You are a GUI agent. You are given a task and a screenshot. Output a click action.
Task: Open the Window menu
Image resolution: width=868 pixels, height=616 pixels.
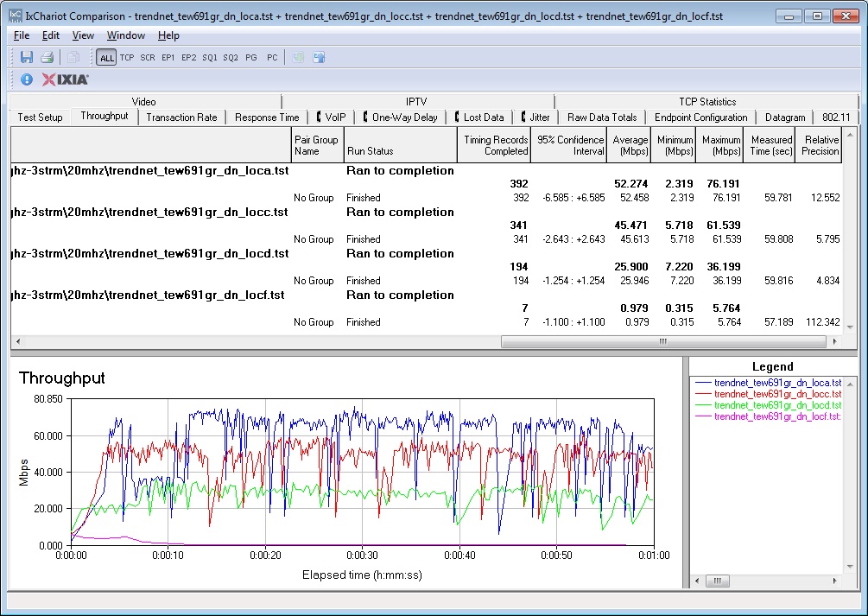(125, 35)
